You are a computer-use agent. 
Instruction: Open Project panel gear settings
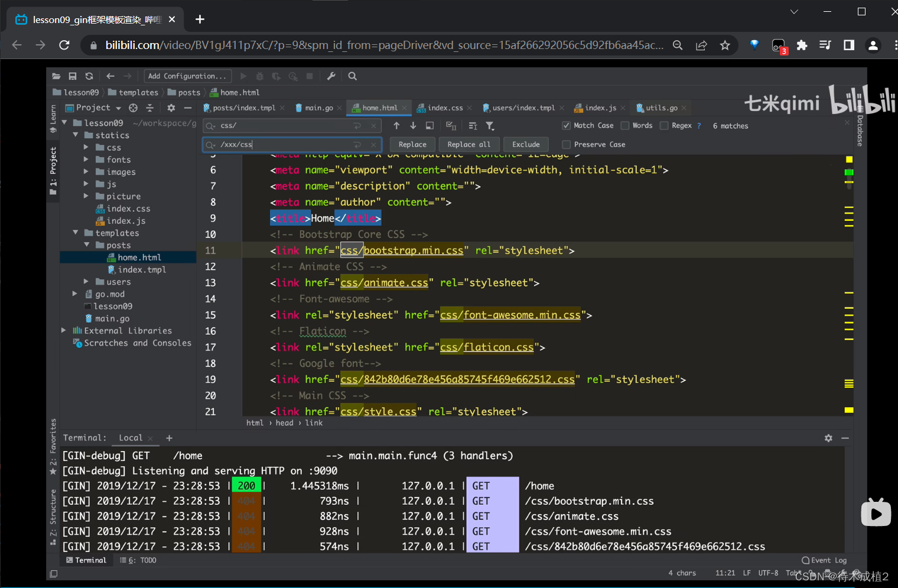coord(171,108)
